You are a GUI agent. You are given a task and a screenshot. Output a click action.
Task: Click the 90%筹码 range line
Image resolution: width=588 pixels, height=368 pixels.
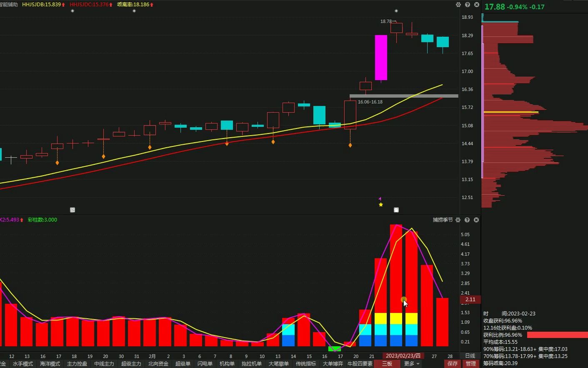pos(525,349)
